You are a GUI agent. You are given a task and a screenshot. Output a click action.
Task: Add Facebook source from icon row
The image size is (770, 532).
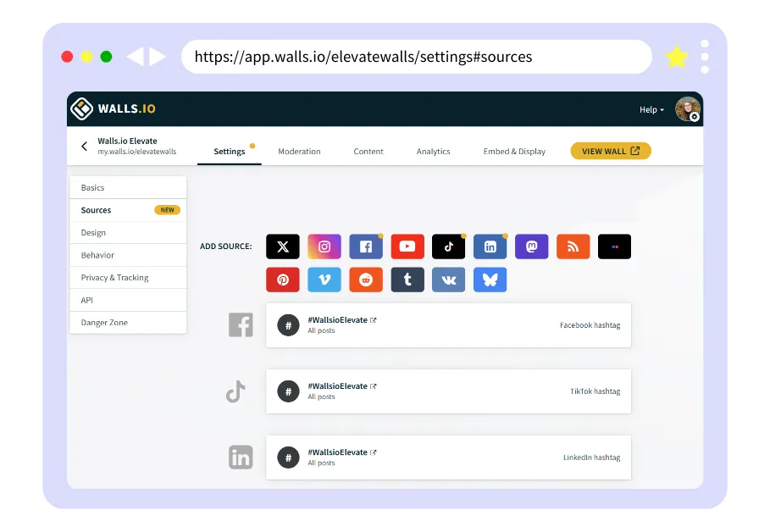366,247
